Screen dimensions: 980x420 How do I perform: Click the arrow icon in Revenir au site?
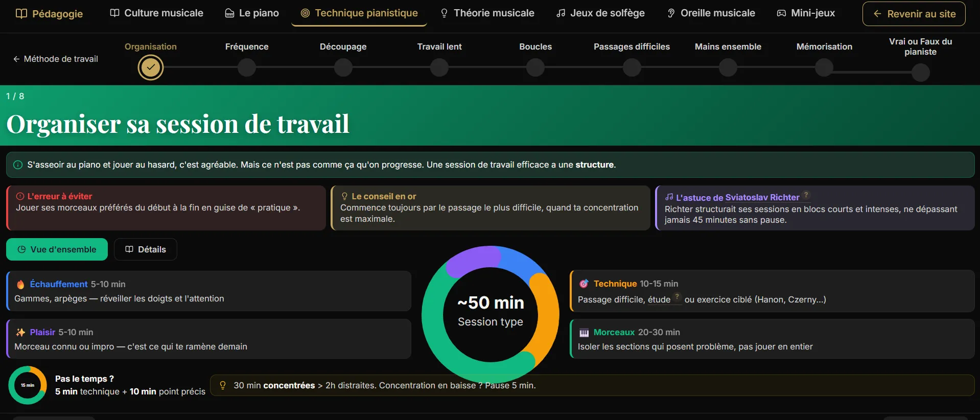[877, 14]
